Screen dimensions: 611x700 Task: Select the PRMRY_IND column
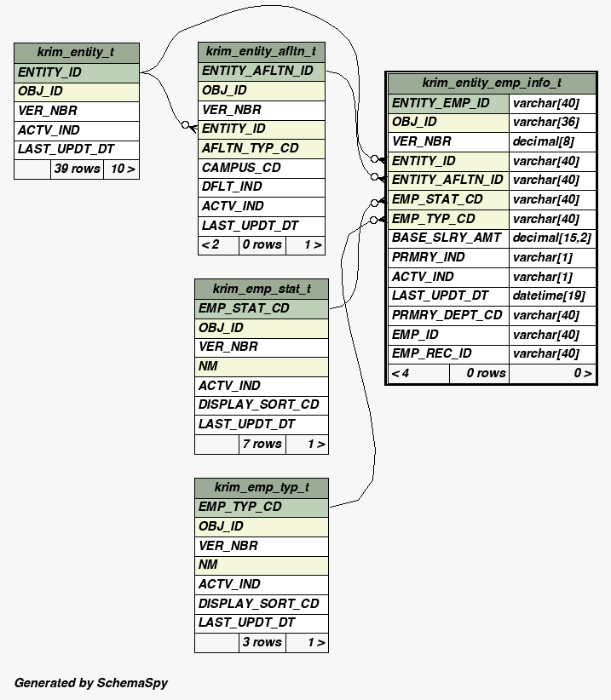448,257
